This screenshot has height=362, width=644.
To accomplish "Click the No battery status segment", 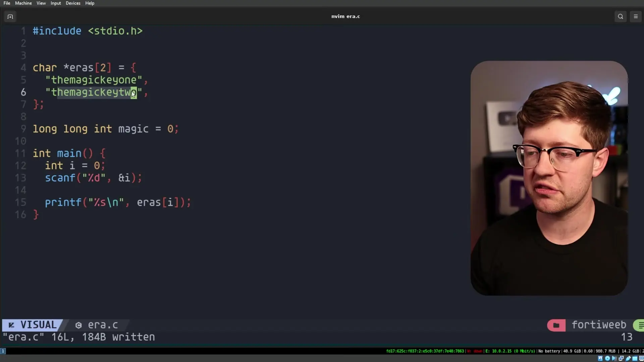I will click(x=549, y=351).
